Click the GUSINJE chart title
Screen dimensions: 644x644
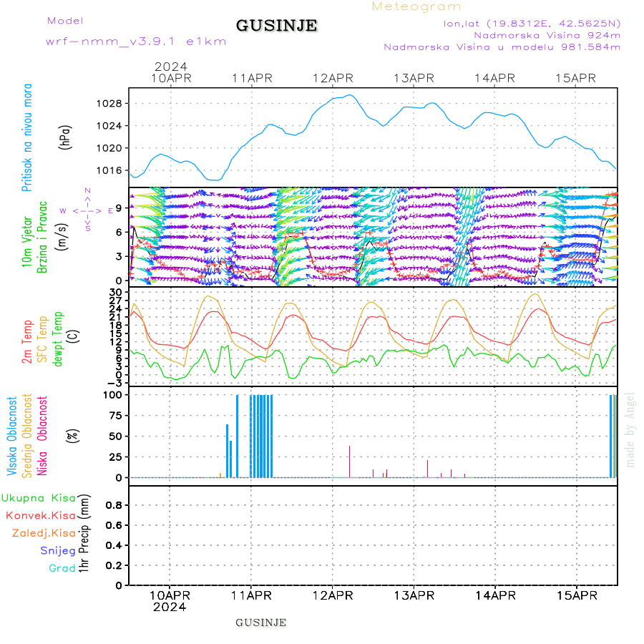pyautogui.click(x=276, y=26)
